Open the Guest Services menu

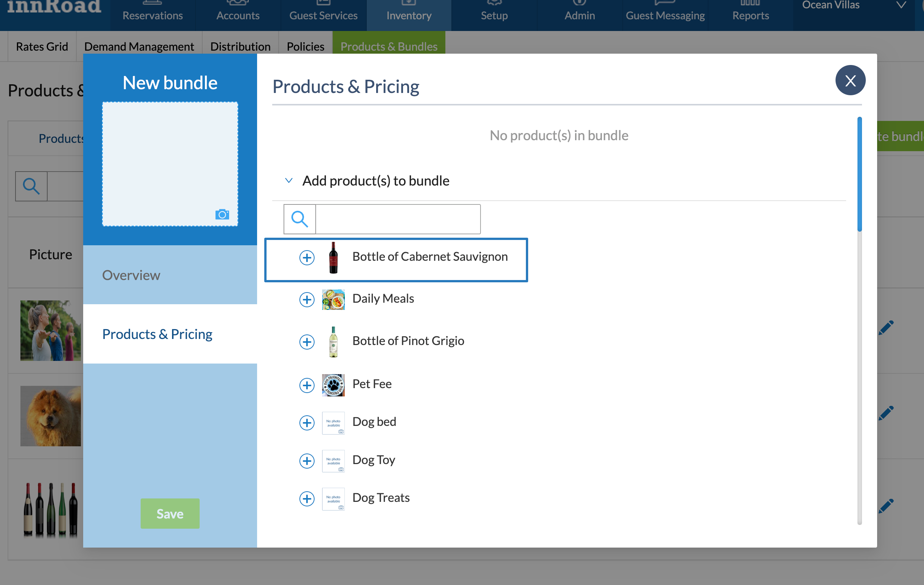(323, 15)
